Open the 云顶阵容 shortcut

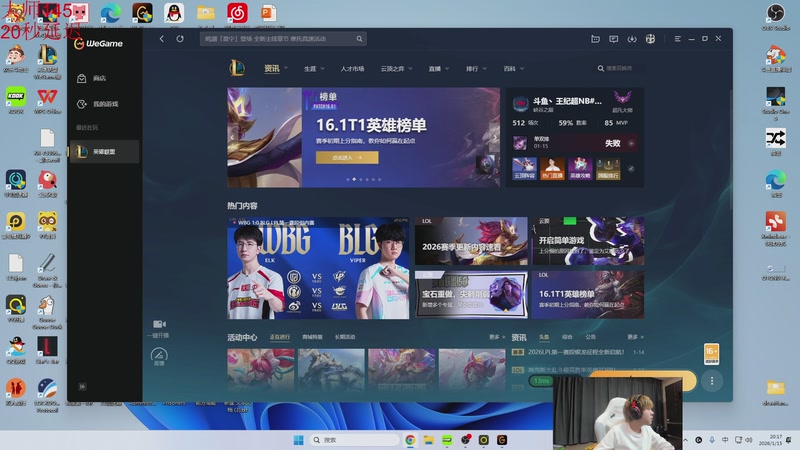[524, 168]
